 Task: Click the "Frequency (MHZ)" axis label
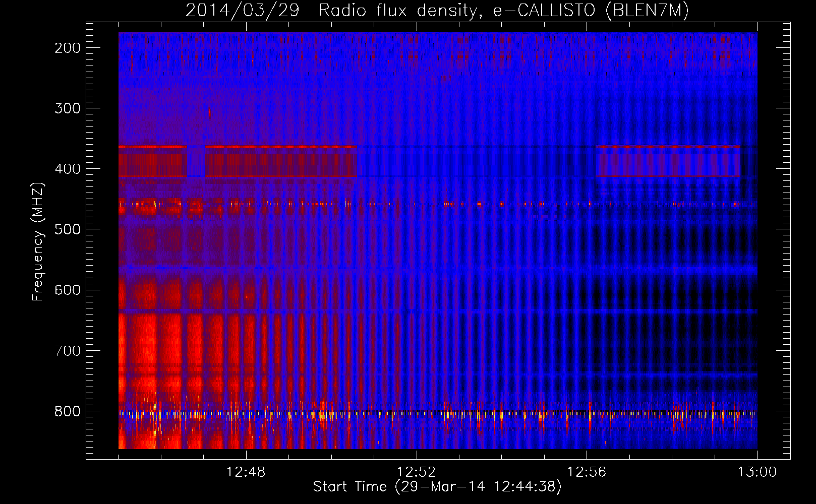38,241
